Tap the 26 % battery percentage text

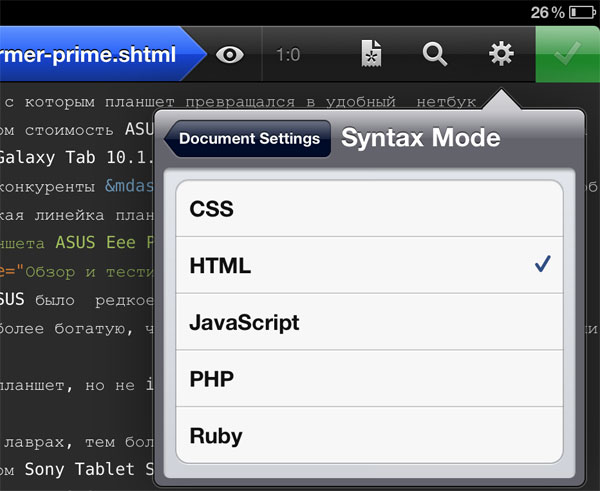pos(547,12)
